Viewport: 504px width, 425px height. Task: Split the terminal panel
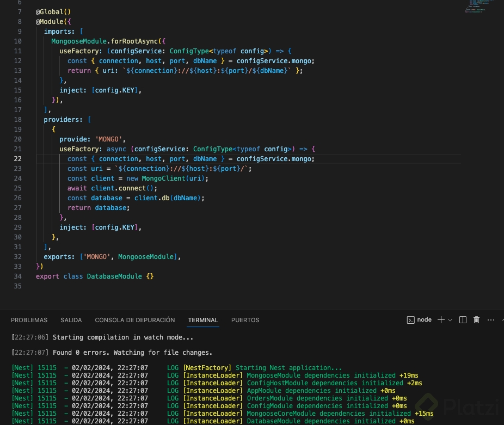point(463,320)
